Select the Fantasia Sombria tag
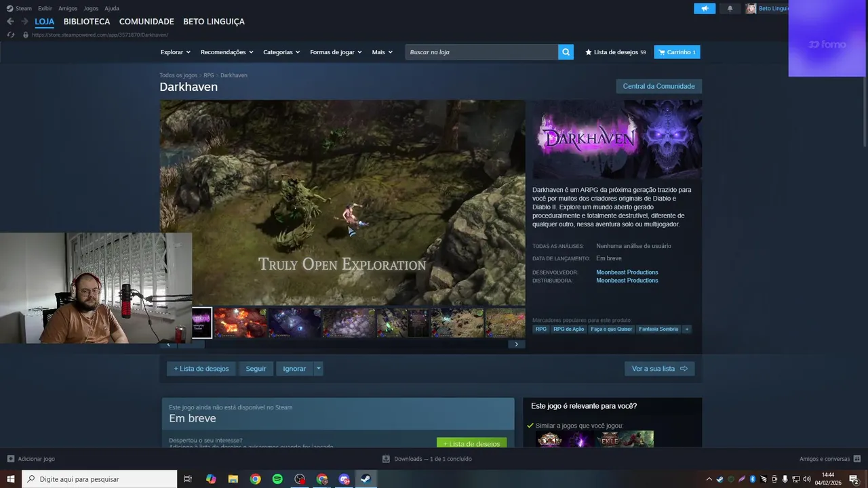 point(658,329)
